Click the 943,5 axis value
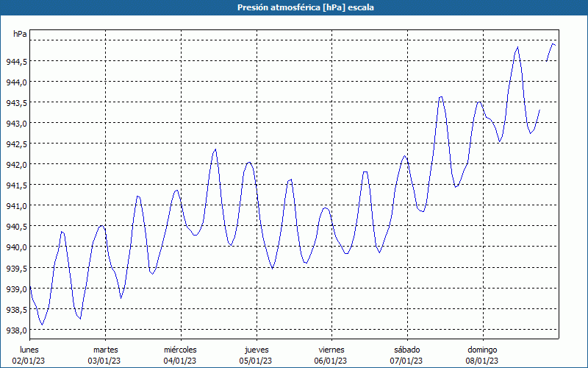 coord(16,103)
